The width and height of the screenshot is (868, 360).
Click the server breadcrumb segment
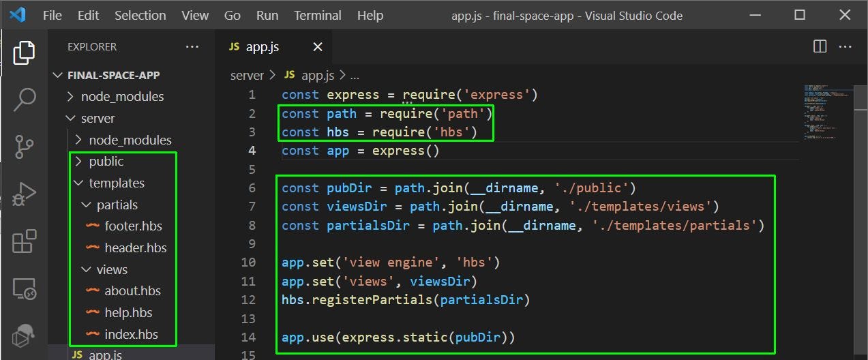coord(247,75)
